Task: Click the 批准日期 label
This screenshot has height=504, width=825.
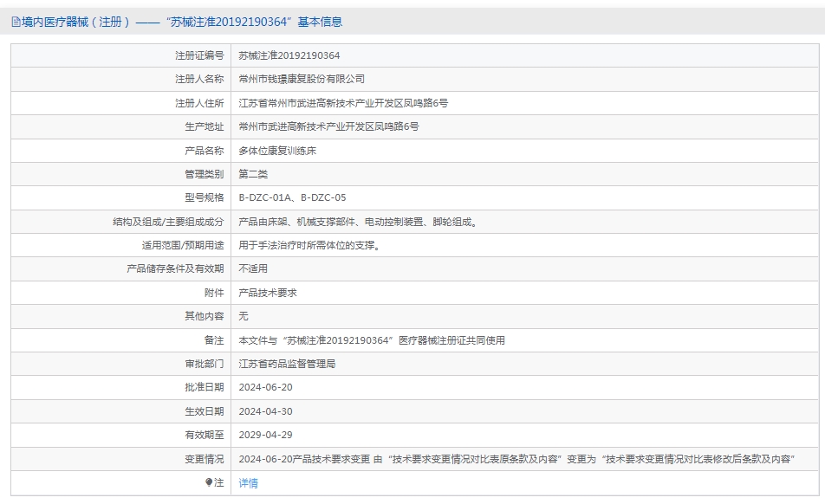Action: click(205, 387)
